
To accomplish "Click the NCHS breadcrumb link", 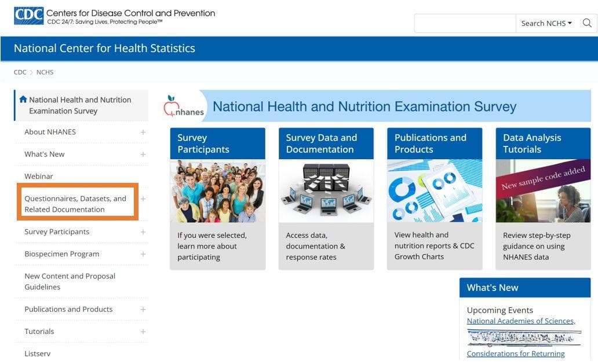I will coord(45,72).
